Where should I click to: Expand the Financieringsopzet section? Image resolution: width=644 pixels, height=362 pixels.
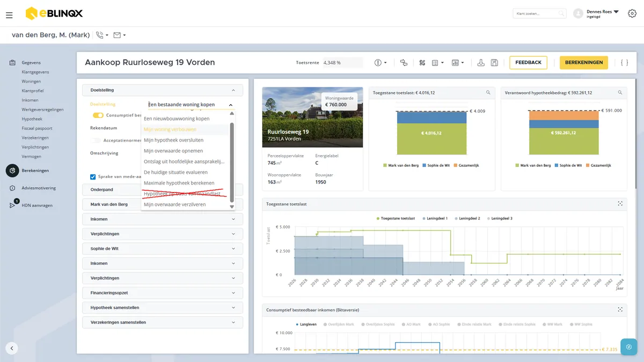pyautogui.click(x=163, y=293)
